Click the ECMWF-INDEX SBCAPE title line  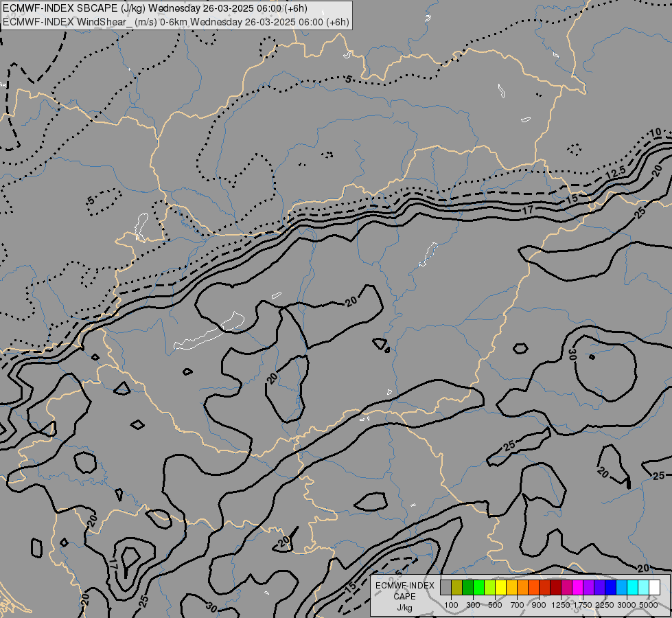pyautogui.click(x=155, y=8)
